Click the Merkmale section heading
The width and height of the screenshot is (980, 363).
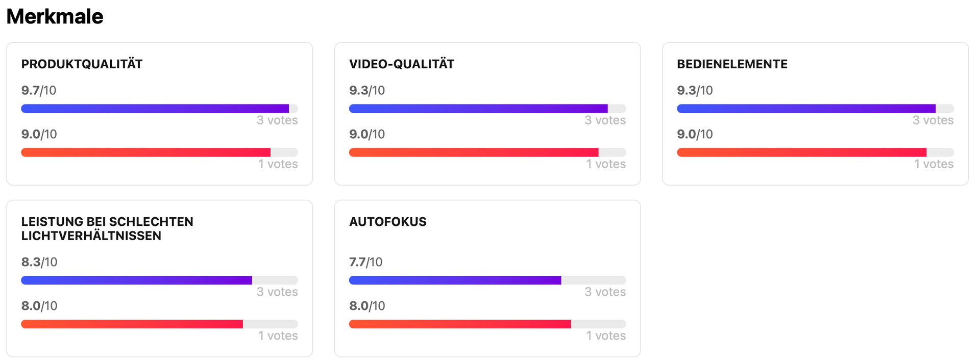point(55,16)
